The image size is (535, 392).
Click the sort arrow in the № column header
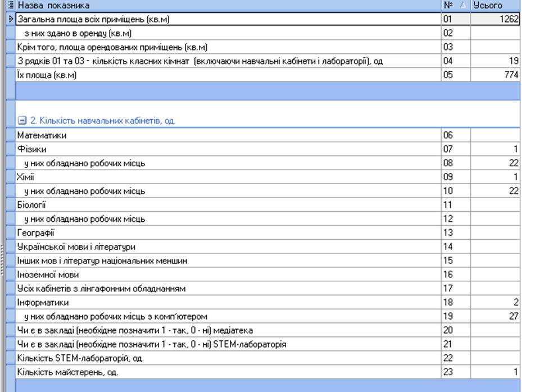point(463,5)
